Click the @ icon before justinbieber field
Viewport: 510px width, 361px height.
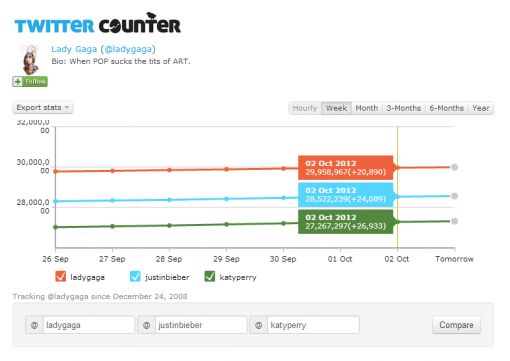146,325
